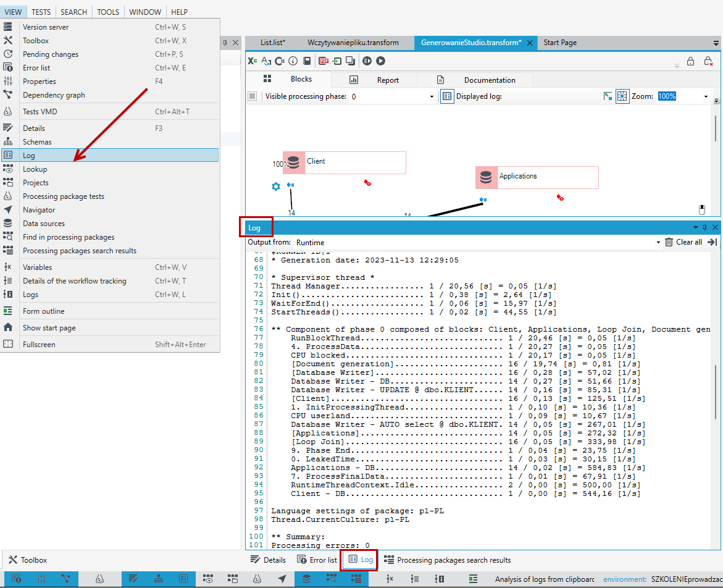Open the Error list bottom panel tab
Image resolution: width=723 pixels, height=588 pixels.
[317, 560]
